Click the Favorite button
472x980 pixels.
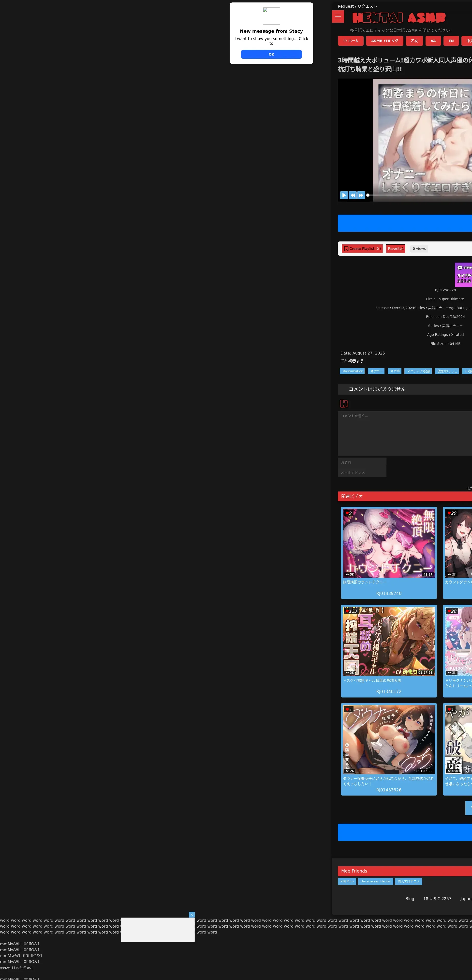(395, 249)
